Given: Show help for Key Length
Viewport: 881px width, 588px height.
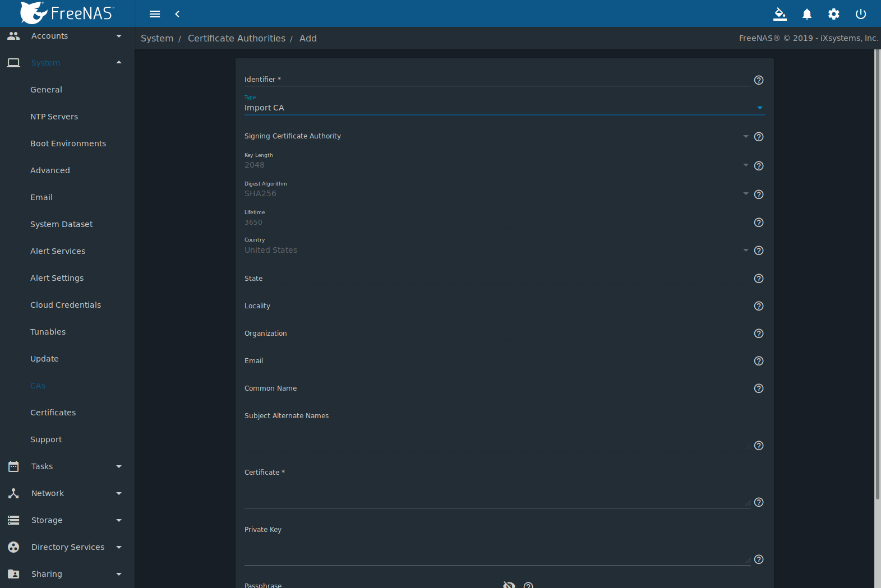Looking at the screenshot, I should (x=759, y=166).
